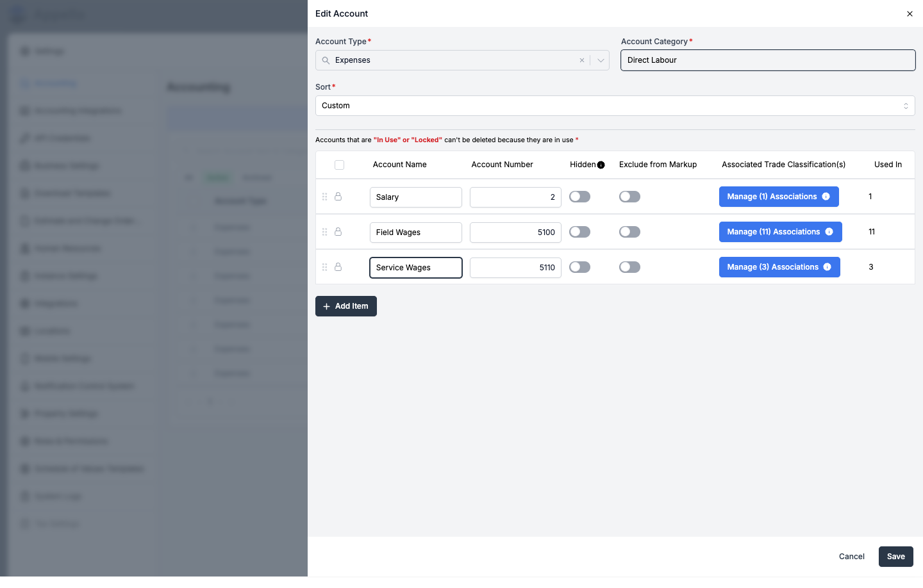Check the select-all accounts checkbox
This screenshot has width=923, height=588.
pos(340,165)
